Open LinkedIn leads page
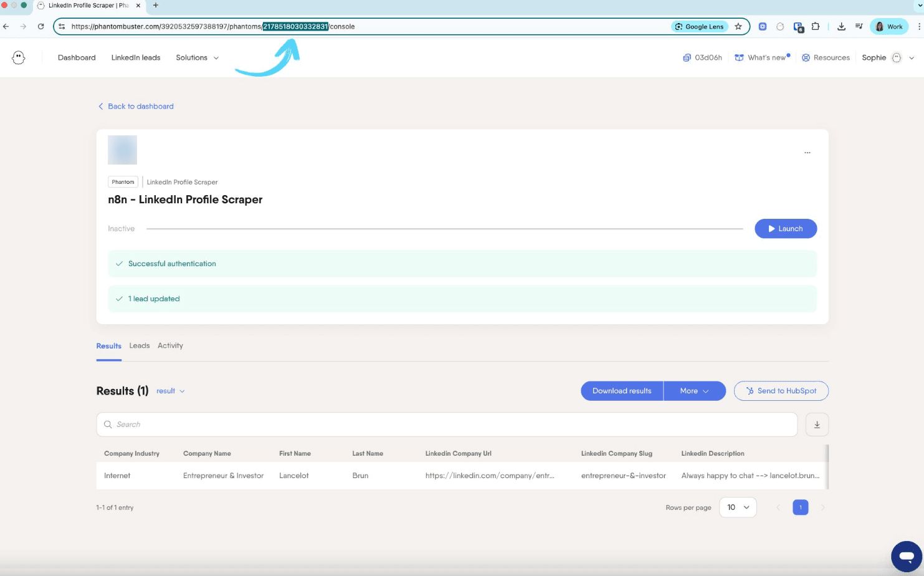This screenshot has width=924, height=576. click(136, 57)
